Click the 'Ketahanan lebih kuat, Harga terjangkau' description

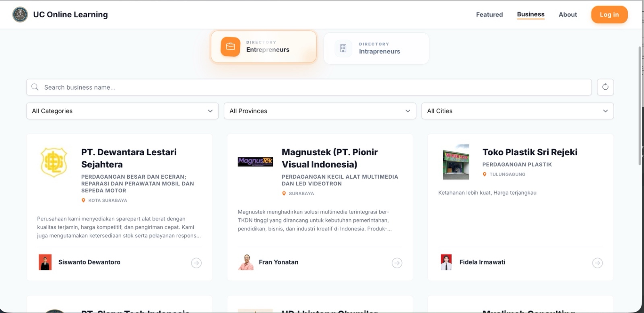(x=487, y=193)
